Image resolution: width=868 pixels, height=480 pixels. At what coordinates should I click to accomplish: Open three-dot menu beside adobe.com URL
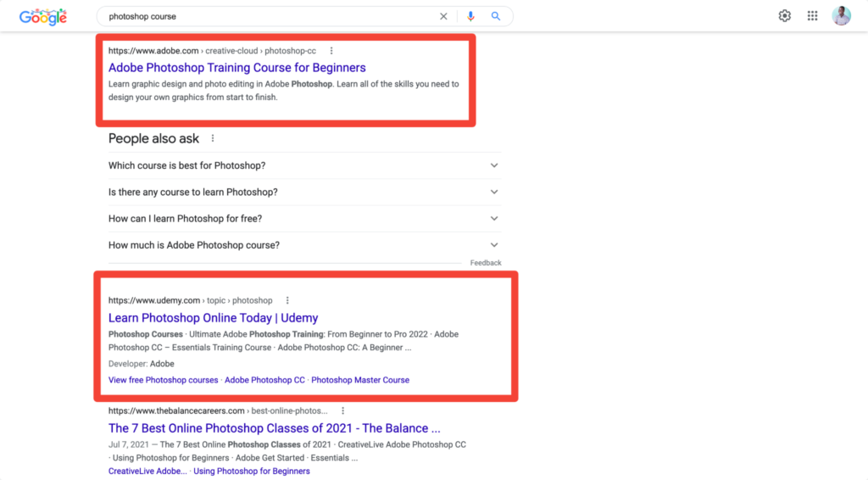(x=331, y=51)
